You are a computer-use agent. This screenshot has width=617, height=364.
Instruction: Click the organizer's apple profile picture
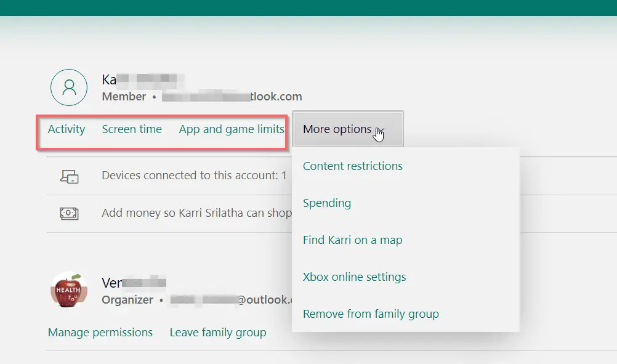click(69, 290)
